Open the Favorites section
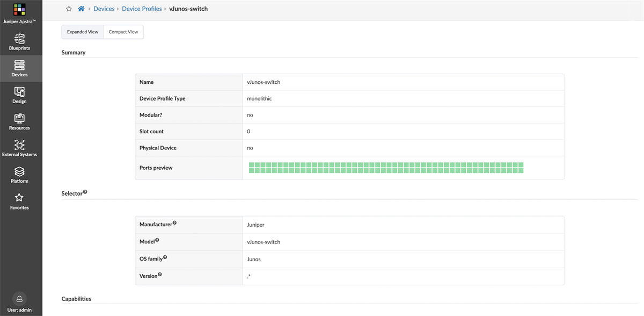Viewport: 644px width, 316px height. click(19, 201)
